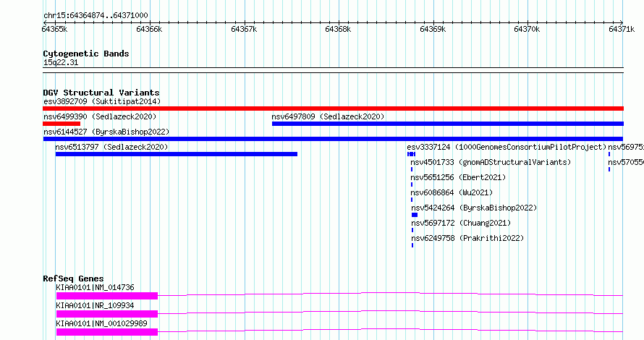644x340 pixels.
Task: Click the nsv6497809 (Sedlazeck2020) label
Action: click(328, 116)
